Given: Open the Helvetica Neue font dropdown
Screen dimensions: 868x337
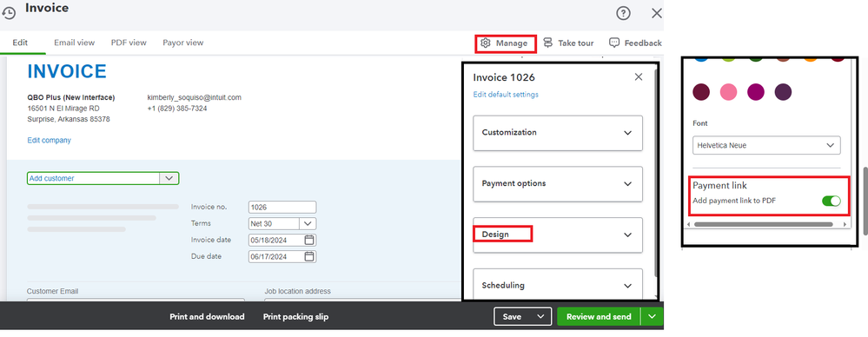Looking at the screenshot, I should (x=766, y=145).
